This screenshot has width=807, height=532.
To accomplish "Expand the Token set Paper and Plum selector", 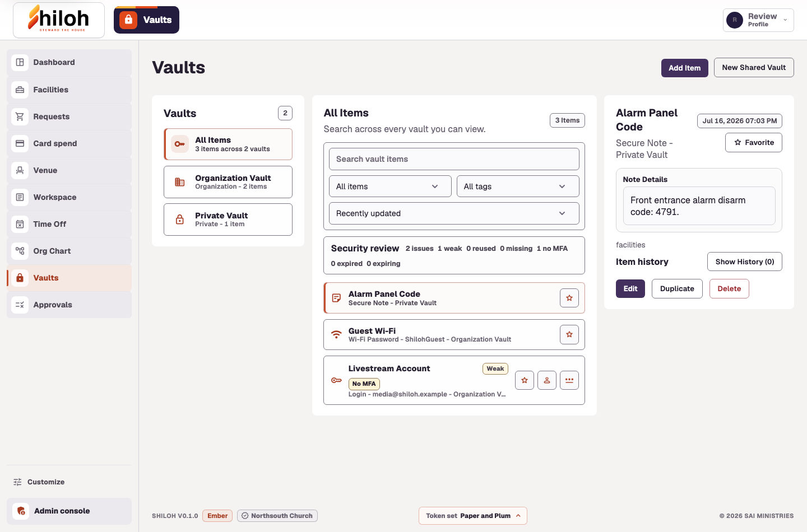I will 473,516.
